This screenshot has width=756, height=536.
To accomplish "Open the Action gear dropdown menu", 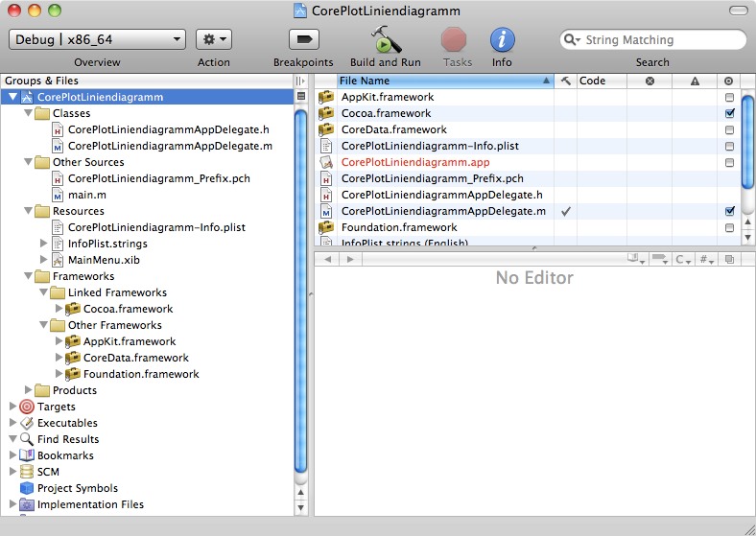I will click(213, 39).
